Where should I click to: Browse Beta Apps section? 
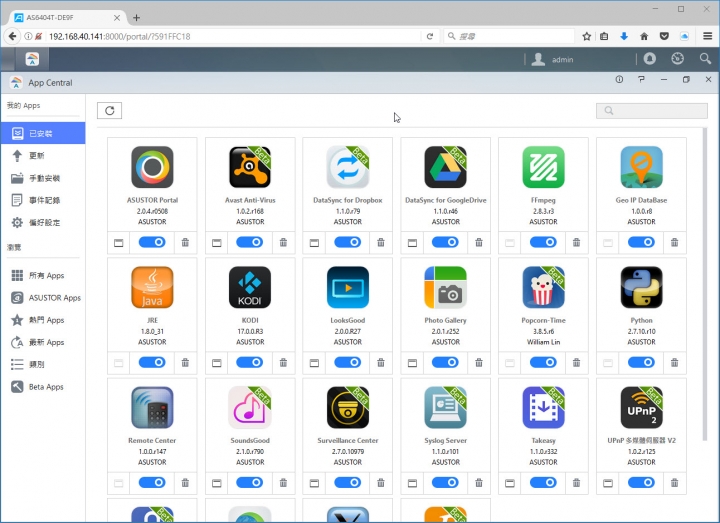pos(43,387)
